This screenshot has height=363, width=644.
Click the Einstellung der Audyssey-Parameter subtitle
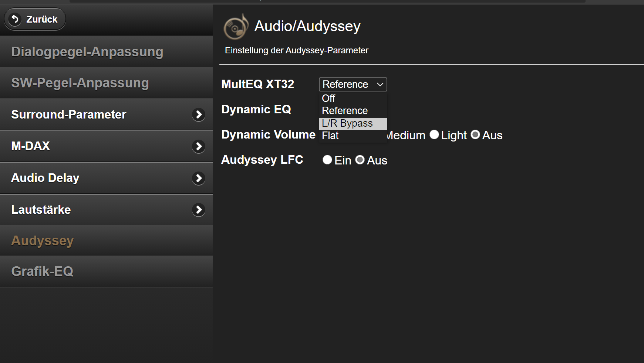297,50
